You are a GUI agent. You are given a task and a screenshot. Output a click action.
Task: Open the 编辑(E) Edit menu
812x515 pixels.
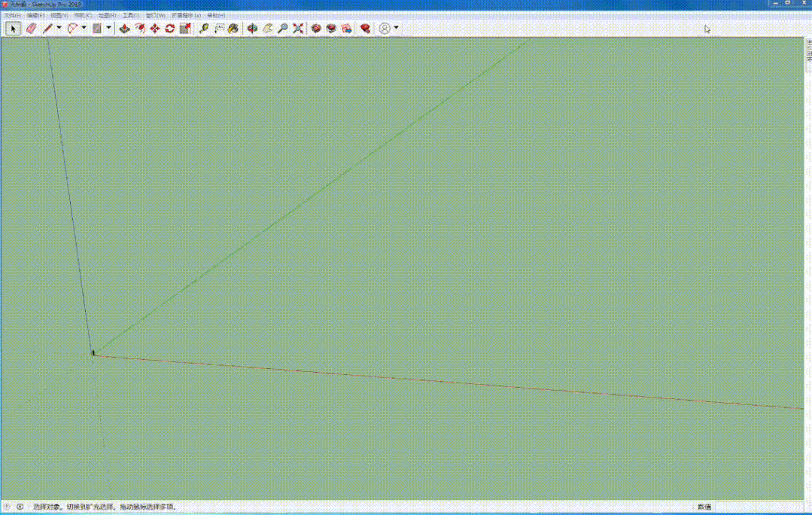[x=35, y=16]
